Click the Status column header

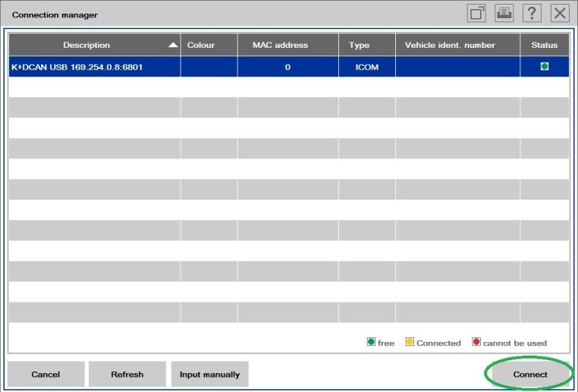tap(544, 45)
